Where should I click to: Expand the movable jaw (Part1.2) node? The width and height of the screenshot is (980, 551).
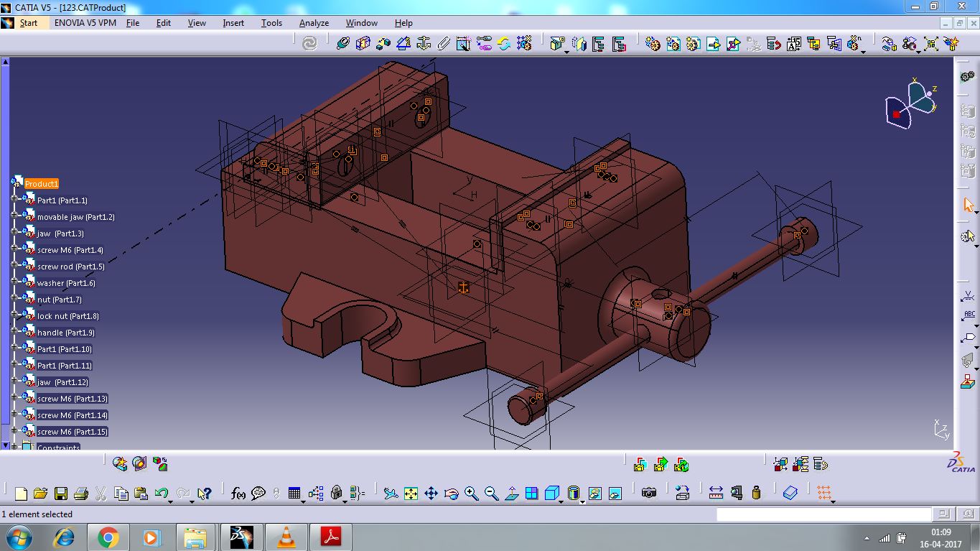(x=14, y=216)
